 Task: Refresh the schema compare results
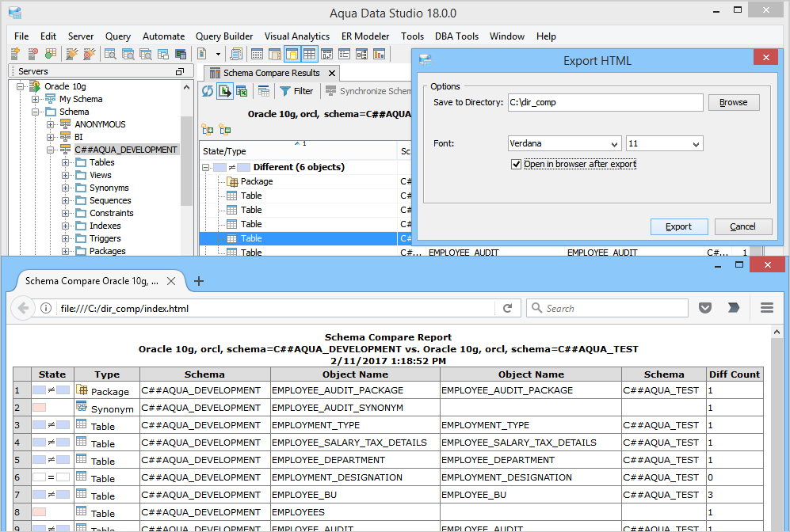pyautogui.click(x=208, y=91)
